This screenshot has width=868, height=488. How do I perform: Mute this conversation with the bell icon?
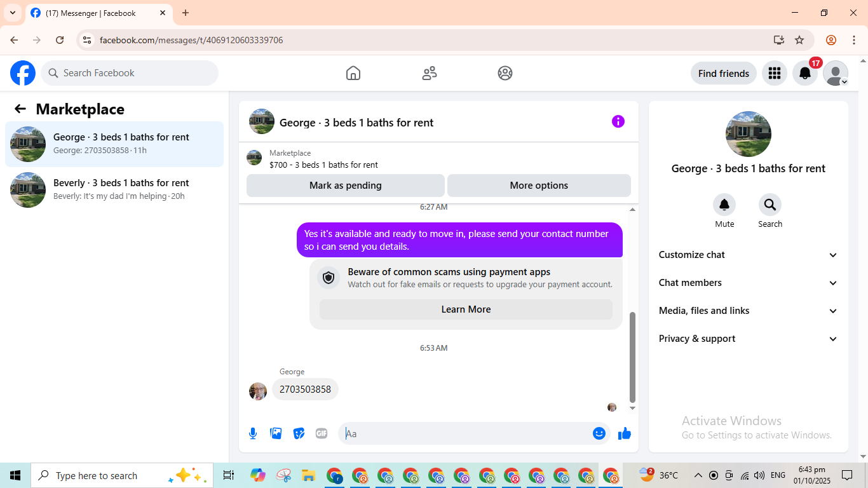pyautogui.click(x=724, y=205)
